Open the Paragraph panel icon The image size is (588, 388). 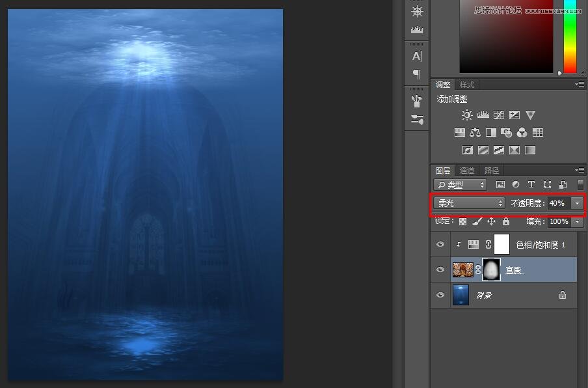coord(417,74)
